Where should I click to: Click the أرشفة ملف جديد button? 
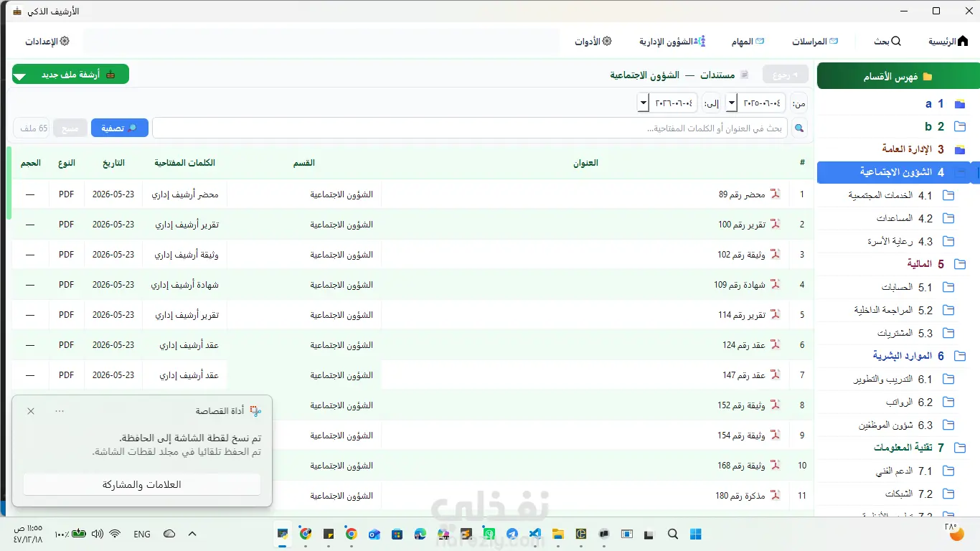point(70,75)
